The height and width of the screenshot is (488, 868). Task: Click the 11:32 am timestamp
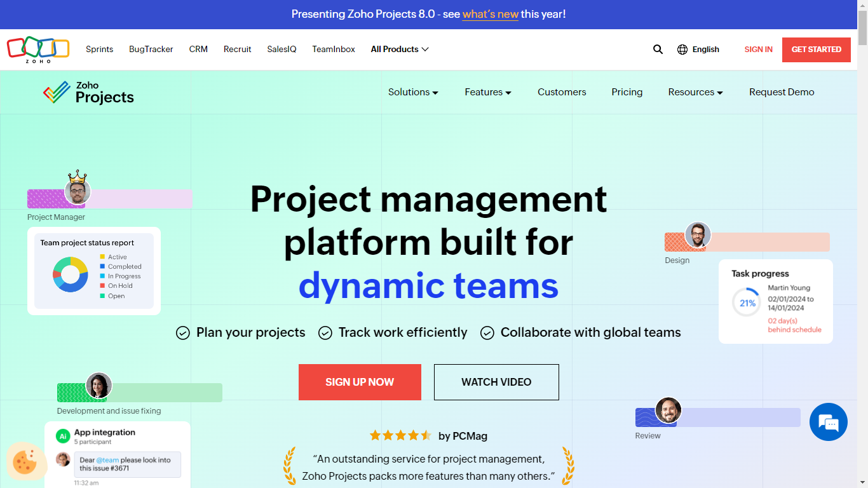[x=86, y=483]
